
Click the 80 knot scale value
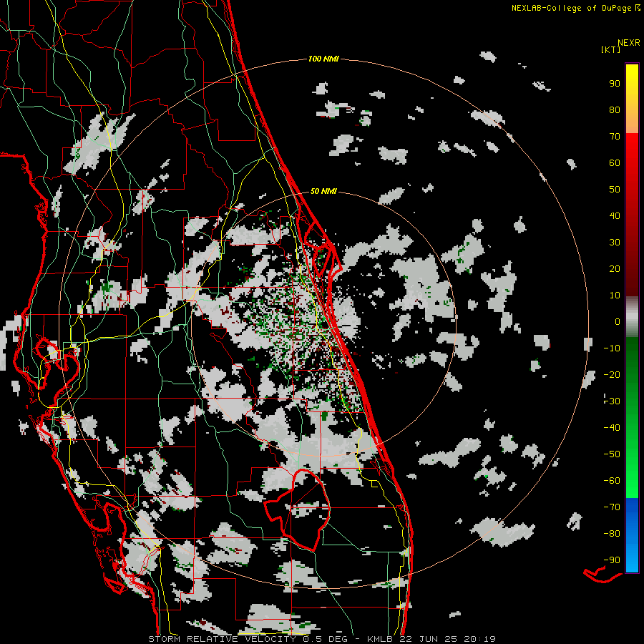click(615, 110)
